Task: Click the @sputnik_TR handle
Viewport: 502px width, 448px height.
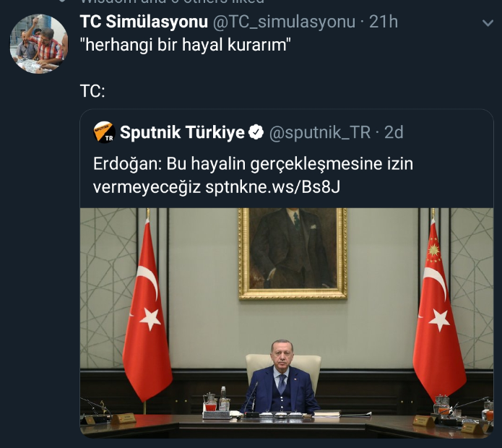Action: (319, 132)
